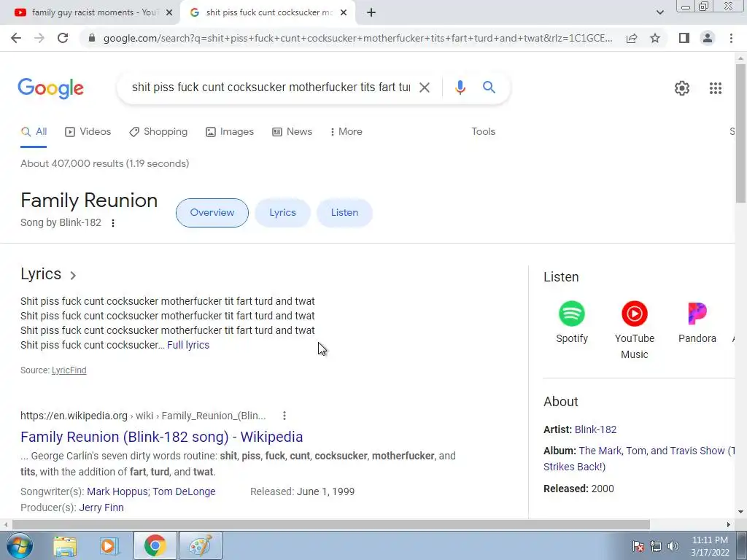Viewport: 747px width, 560px height.
Task: Click the vertical scrollbar thumb
Action: [740, 133]
